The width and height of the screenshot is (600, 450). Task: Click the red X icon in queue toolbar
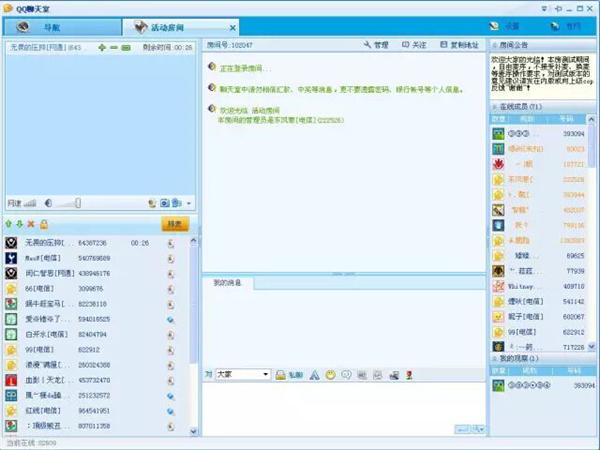31,224
